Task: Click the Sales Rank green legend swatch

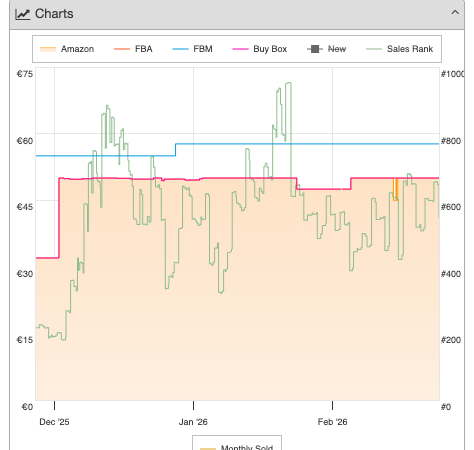Action: click(374, 49)
